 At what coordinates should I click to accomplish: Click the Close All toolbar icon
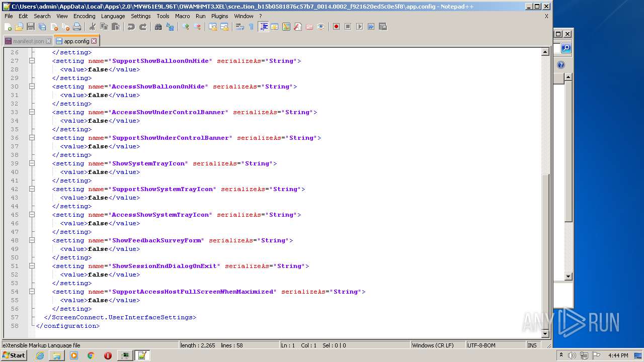(x=65, y=27)
